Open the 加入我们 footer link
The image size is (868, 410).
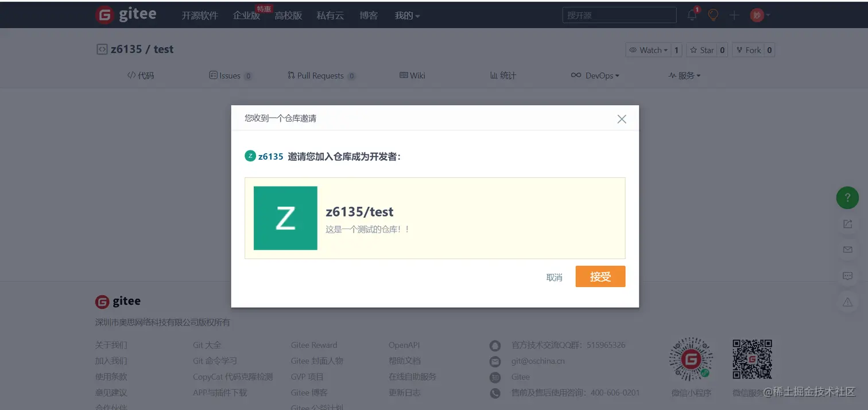point(111,361)
